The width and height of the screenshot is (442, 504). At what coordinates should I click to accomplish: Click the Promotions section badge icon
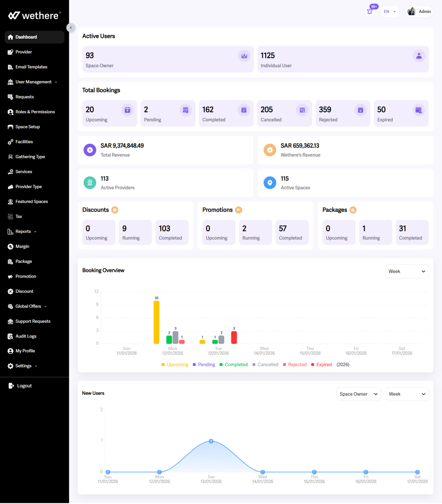(x=239, y=210)
